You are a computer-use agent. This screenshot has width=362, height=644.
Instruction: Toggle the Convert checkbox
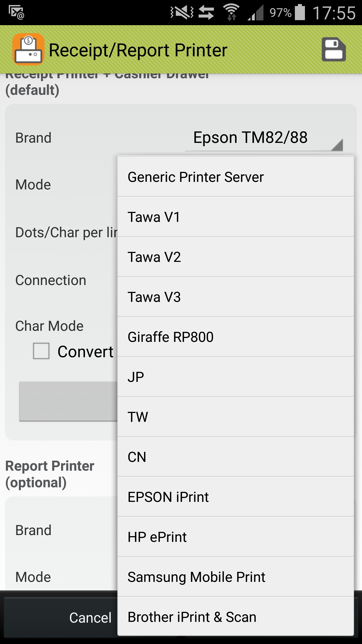(41, 351)
